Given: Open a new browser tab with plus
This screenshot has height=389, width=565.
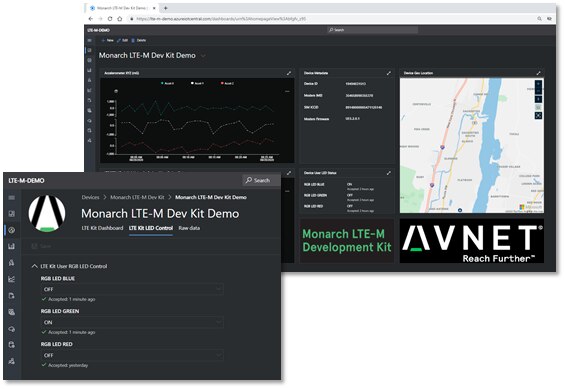Looking at the screenshot, I should point(165,8).
